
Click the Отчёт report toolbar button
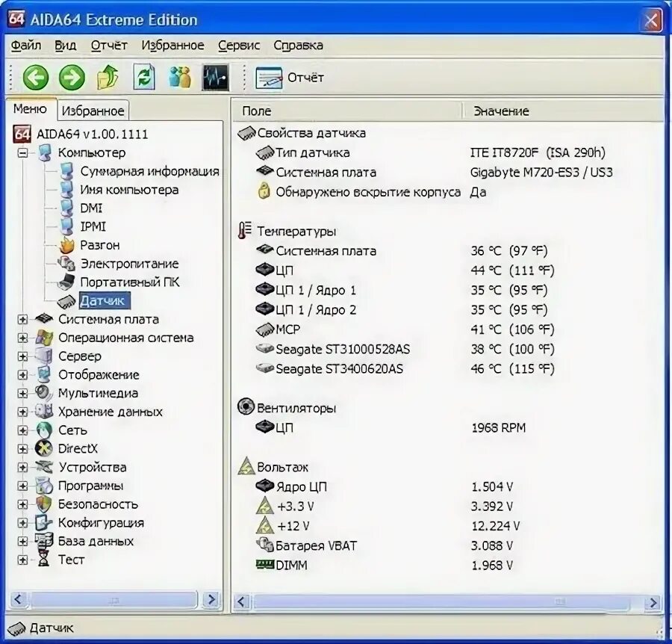[290, 78]
